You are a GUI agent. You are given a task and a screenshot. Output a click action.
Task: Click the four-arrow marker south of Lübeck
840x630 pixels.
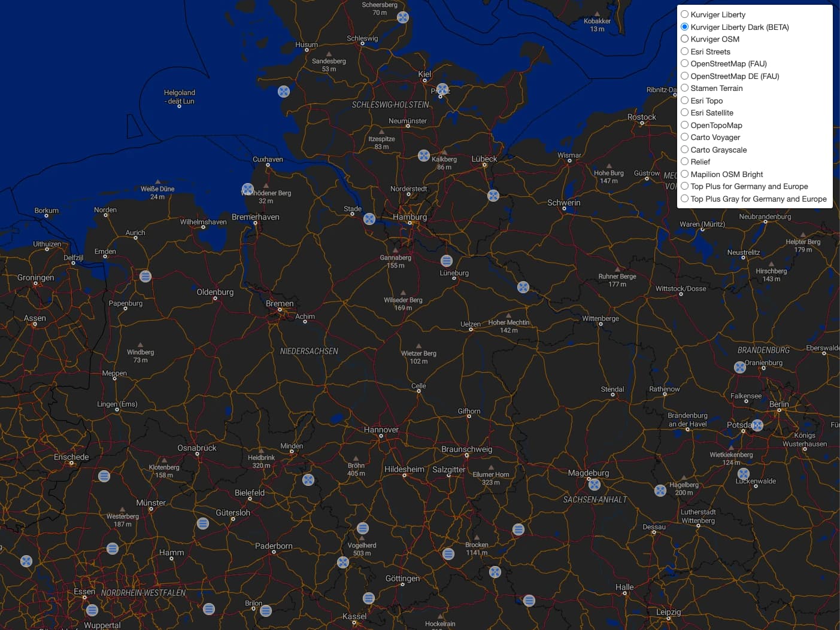click(x=493, y=196)
